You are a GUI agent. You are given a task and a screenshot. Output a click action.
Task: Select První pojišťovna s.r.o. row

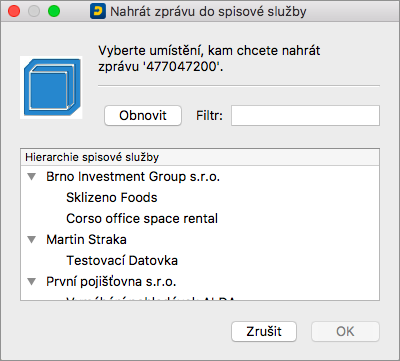[x=200, y=282]
